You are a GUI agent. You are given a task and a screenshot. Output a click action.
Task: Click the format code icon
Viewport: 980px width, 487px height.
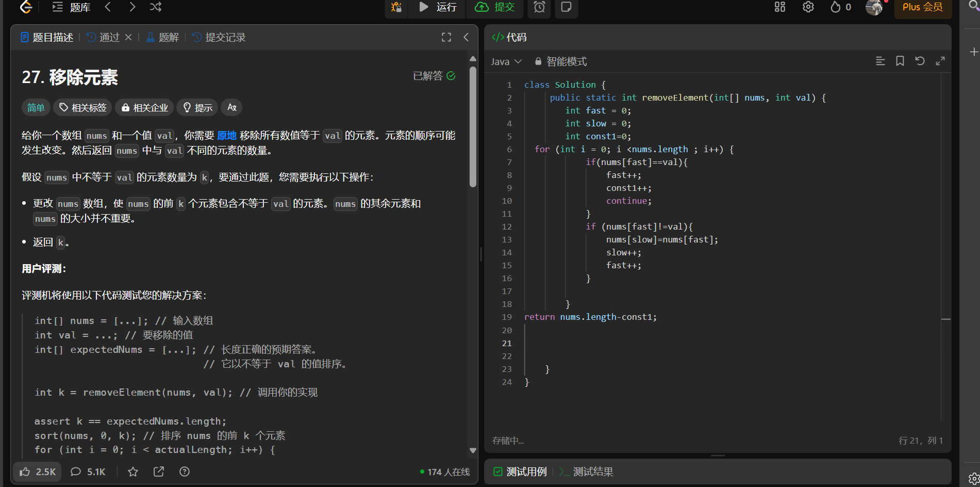(881, 61)
